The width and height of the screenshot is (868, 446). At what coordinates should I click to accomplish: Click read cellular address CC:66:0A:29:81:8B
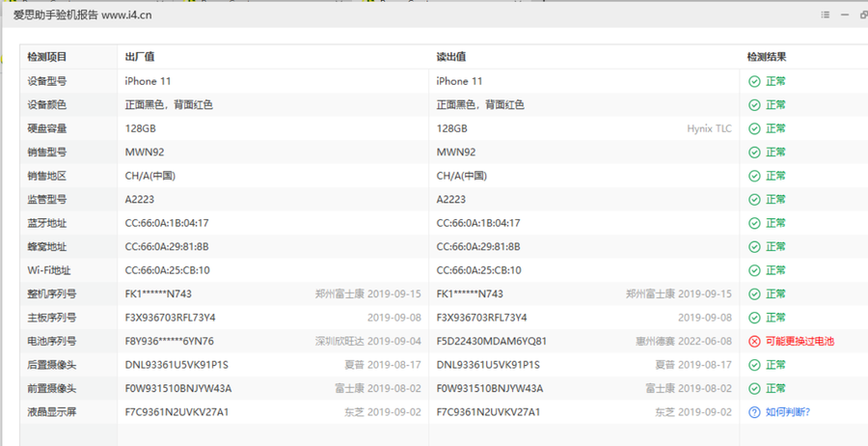pyautogui.click(x=478, y=246)
